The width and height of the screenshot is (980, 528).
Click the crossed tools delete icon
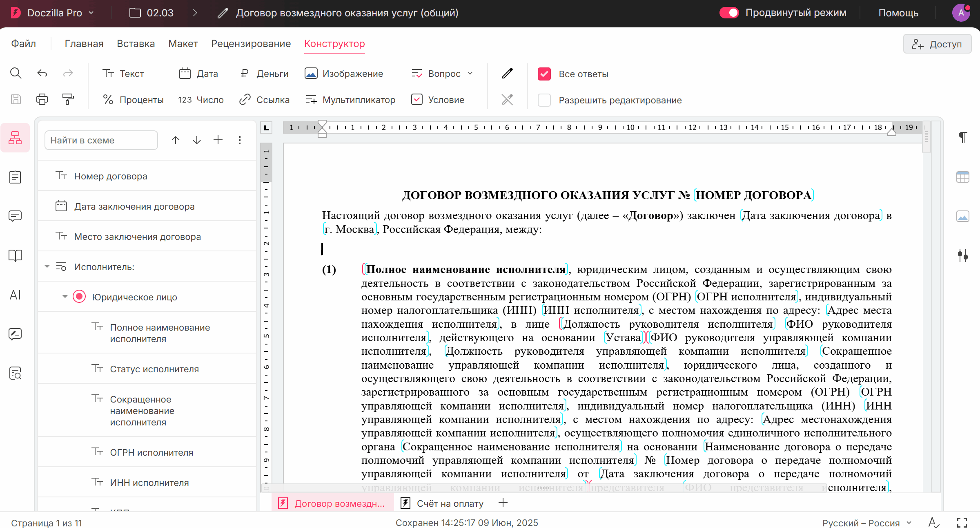(507, 100)
